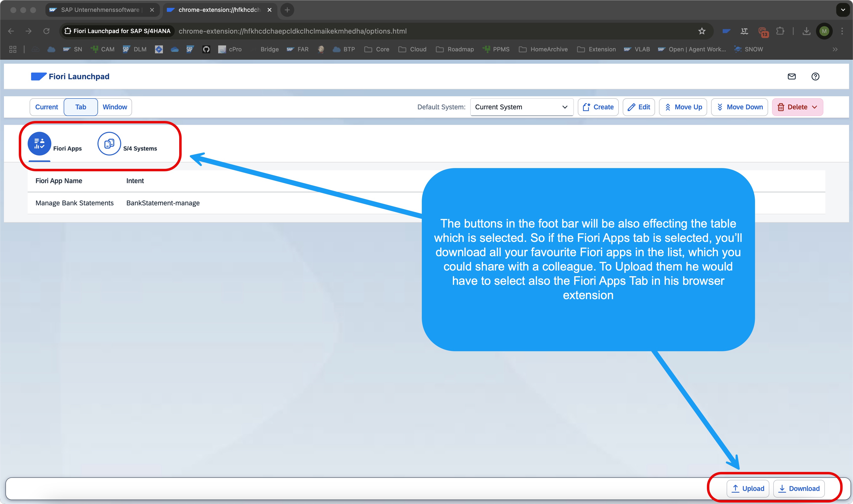The width and height of the screenshot is (853, 504).
Task: Open the FAR bookmark
Action: click(x=297, y=49)
